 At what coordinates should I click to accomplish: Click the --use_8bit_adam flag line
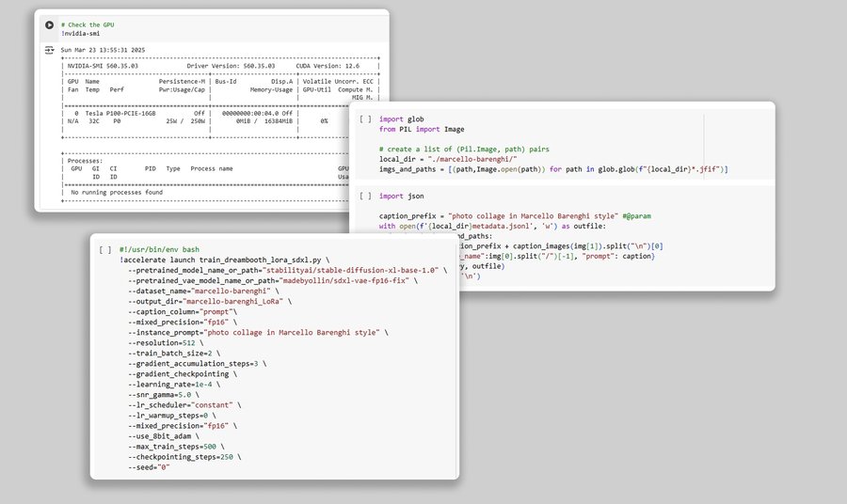pyautogui.click(x=164, y=436)
